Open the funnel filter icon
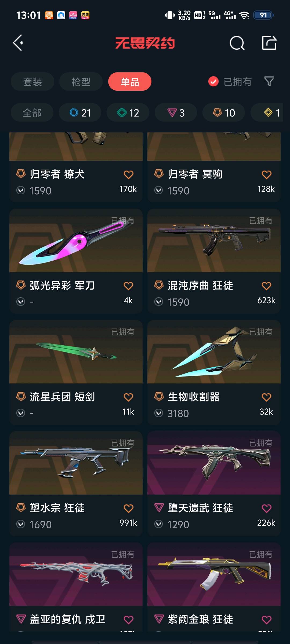This screenshot has height=644, width=290. (x=269, y=81)
